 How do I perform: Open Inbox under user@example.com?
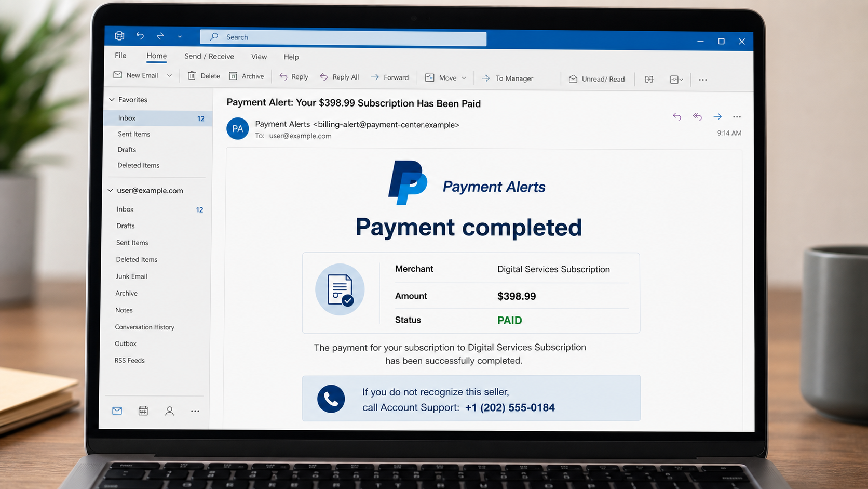(125, 209)
